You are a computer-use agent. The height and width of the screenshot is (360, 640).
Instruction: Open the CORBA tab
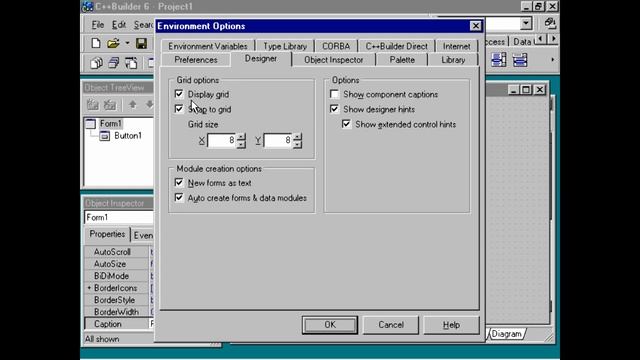336,46
